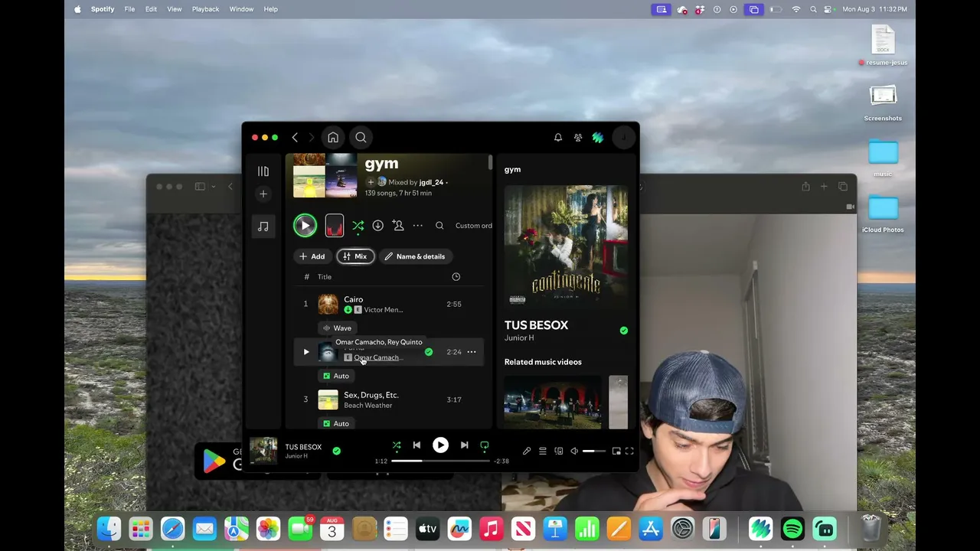The image size is (980, 551).
Task: Open more options for gym playlist
Action: point(418,226)
